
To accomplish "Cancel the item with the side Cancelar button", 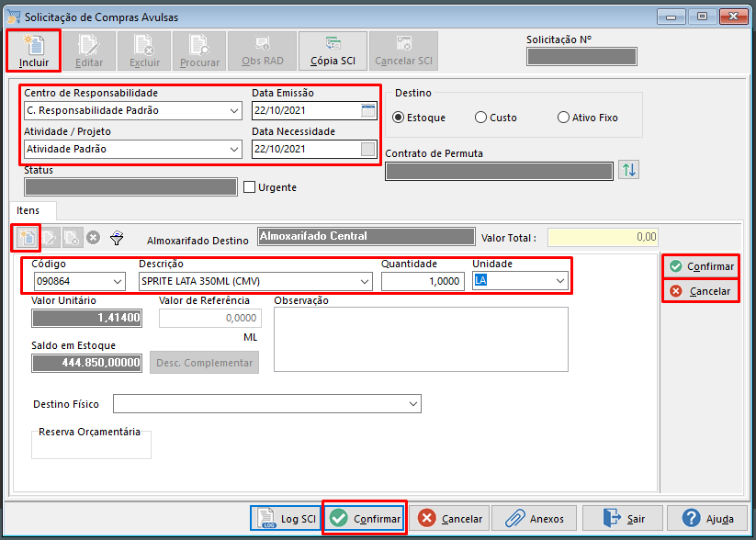I will [701, 291].
